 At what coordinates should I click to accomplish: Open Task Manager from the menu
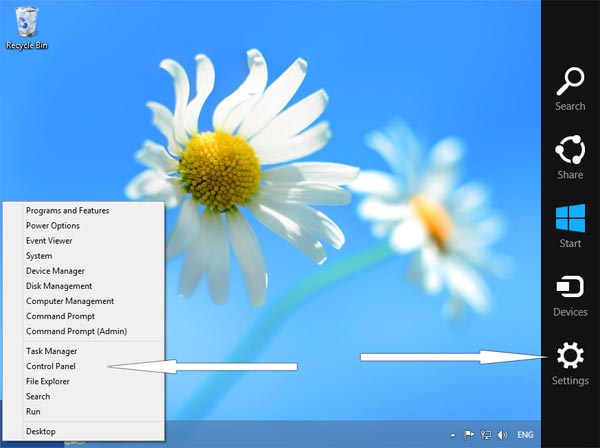click(x=51, y=351)
